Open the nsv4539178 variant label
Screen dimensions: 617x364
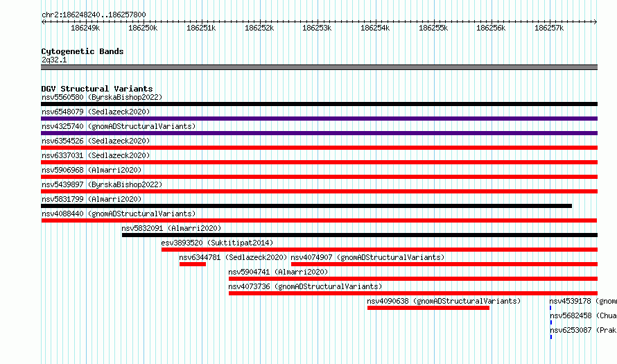coord(583,301)
